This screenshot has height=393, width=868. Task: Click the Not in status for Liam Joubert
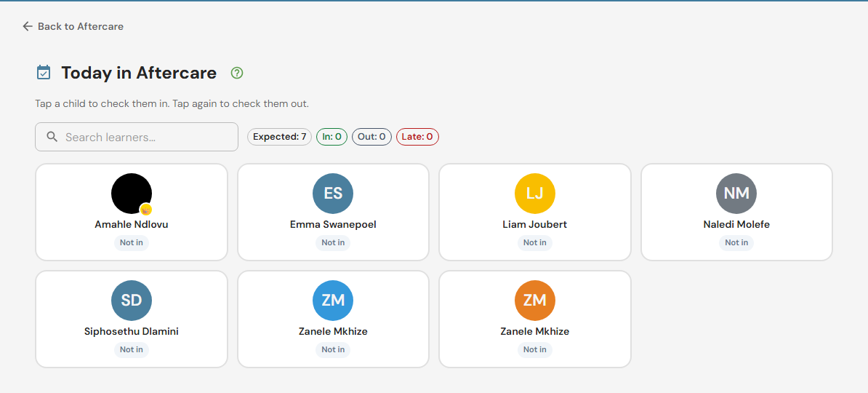[535, 243]
